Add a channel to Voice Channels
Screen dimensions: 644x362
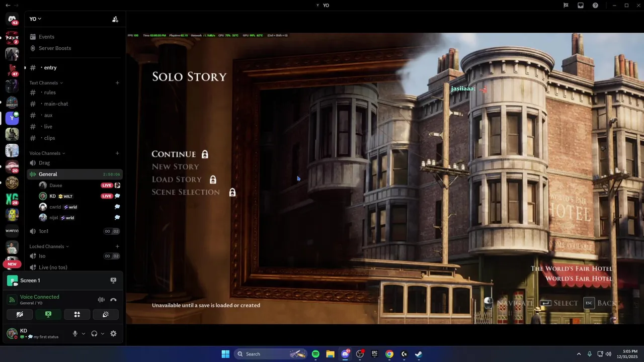coord(117,153)
